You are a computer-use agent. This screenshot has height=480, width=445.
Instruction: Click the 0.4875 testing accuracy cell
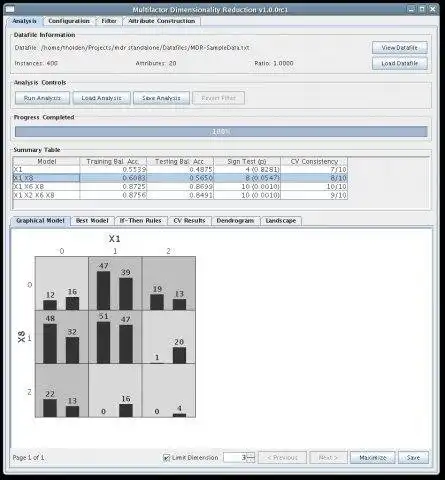pos(180,170)
